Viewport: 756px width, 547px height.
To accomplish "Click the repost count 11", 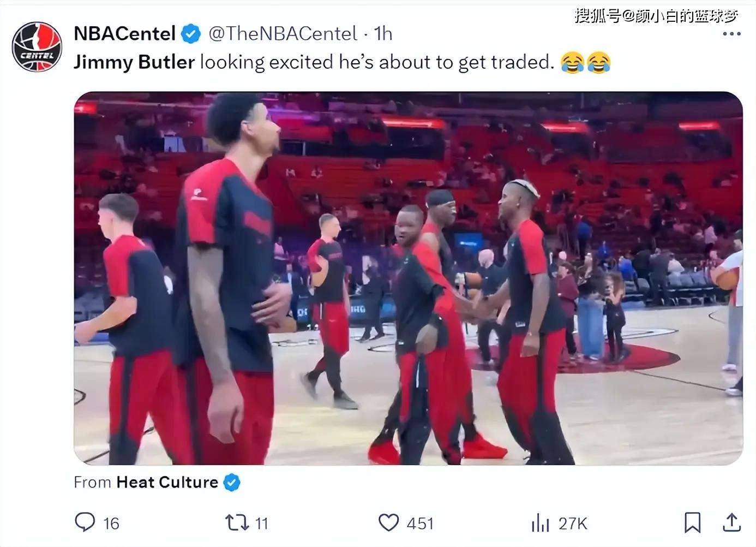I will [262, 524].
